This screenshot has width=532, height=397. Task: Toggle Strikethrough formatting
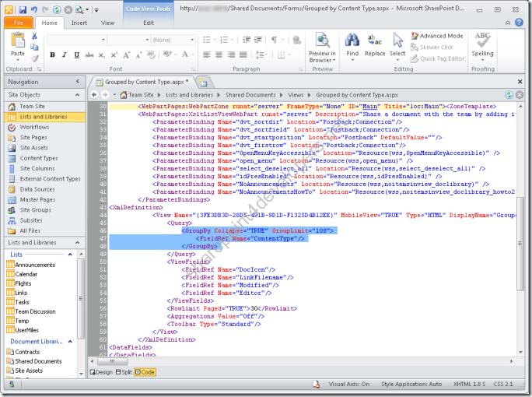(89, 54)
